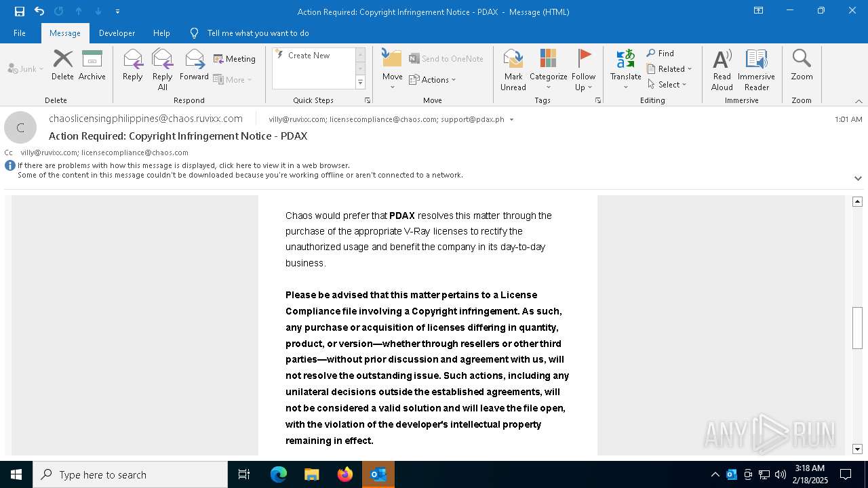This screenshot has height=488, width=868.
Task: Open the Related dropdown
Action: pos(669,69)
